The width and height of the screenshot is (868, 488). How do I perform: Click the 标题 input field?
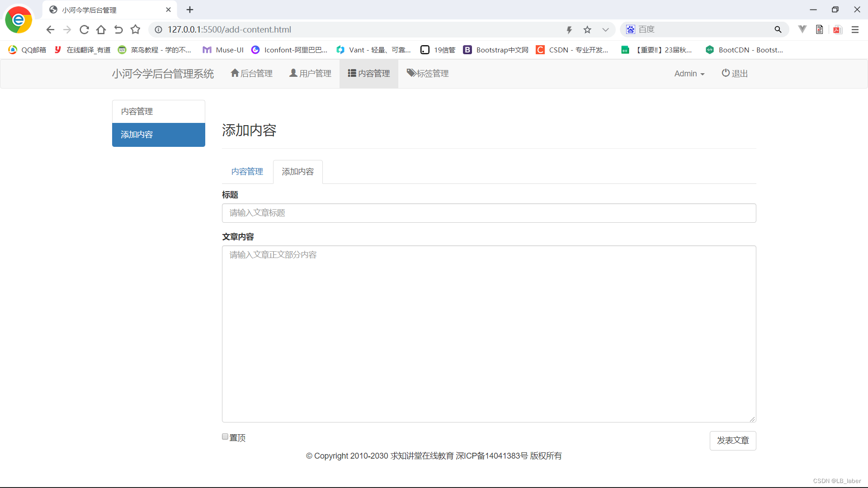click(x=489, y=213)
